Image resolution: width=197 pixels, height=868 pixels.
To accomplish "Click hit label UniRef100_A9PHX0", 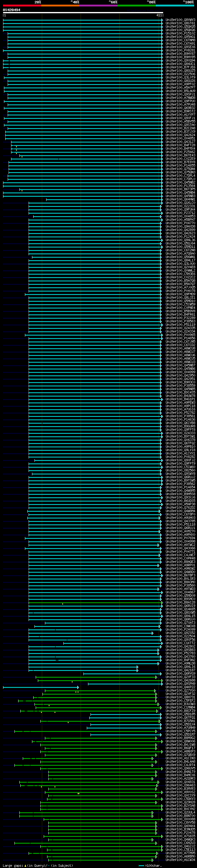I will pyautogui.click(x=180, y=535).
